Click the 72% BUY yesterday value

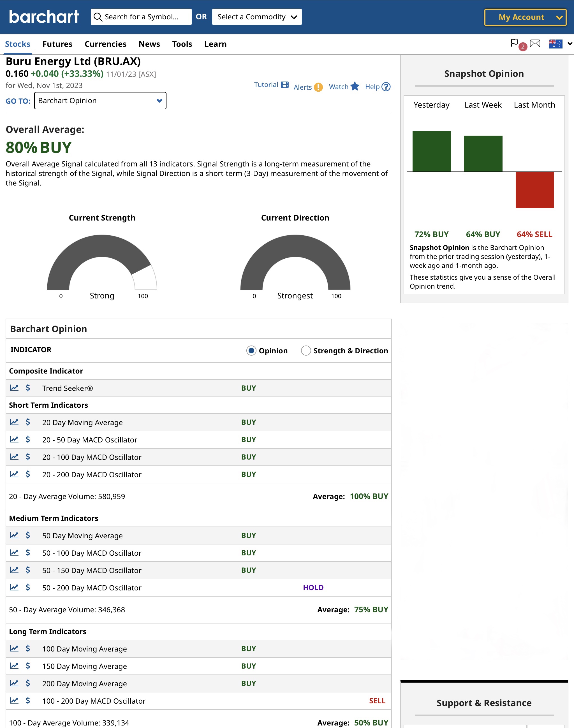(x=432, y=234)
